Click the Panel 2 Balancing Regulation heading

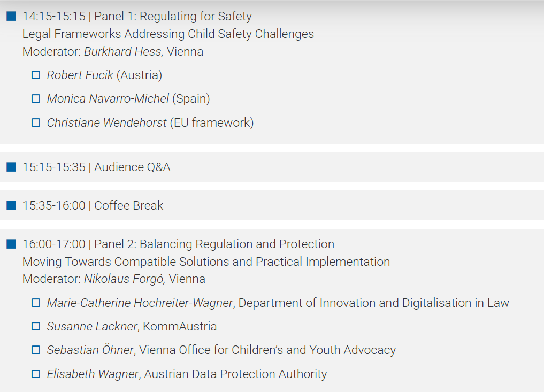click(x=214, y=244)
